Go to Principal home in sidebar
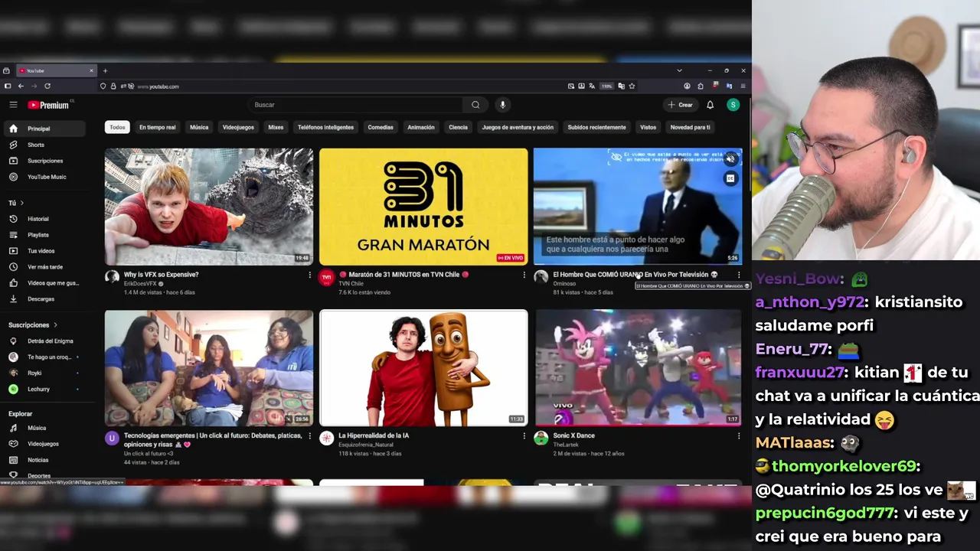Image resolution: width=980 pixels, height=551 pixels. [43, 129]
